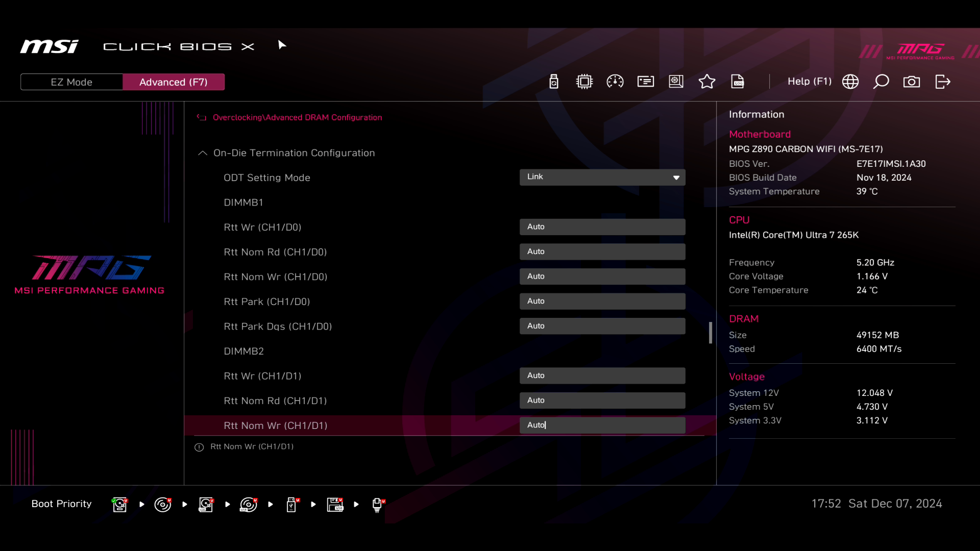Open the magnifier search icon
This screenshot has height=551, width=980.
[x=880, y=82]
